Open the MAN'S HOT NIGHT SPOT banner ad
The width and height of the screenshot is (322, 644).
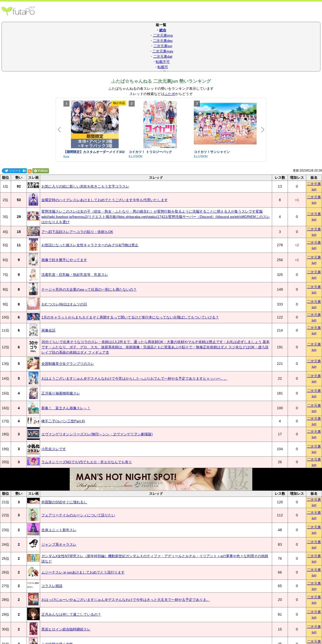pyautogui.click(x=161, y=479)
